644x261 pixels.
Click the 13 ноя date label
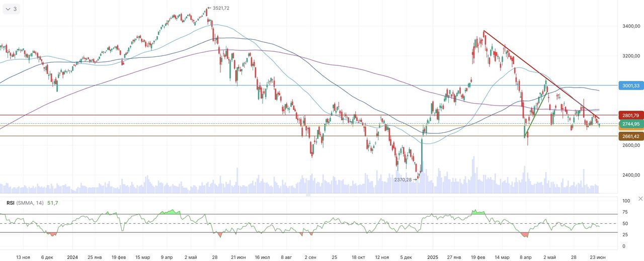pos(23,257)
